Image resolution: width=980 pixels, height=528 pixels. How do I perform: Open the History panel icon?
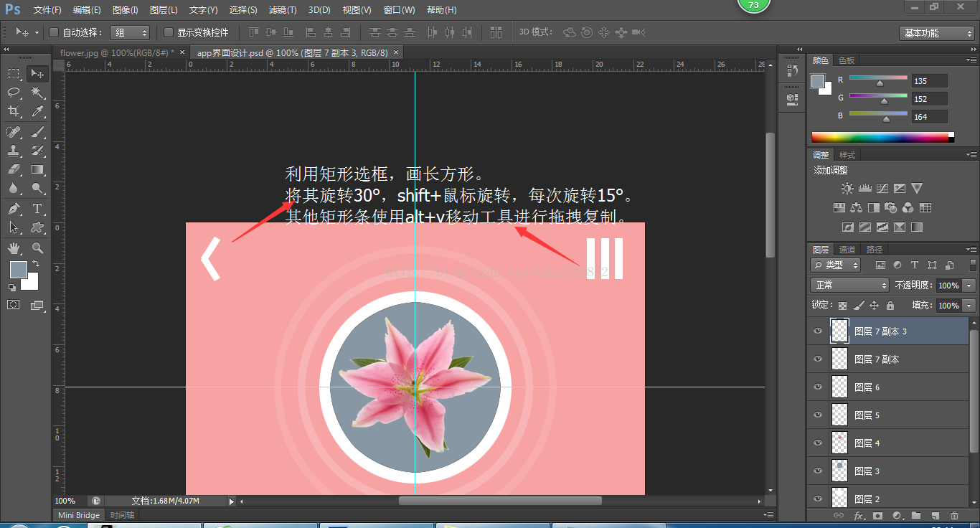click(792, 71)
